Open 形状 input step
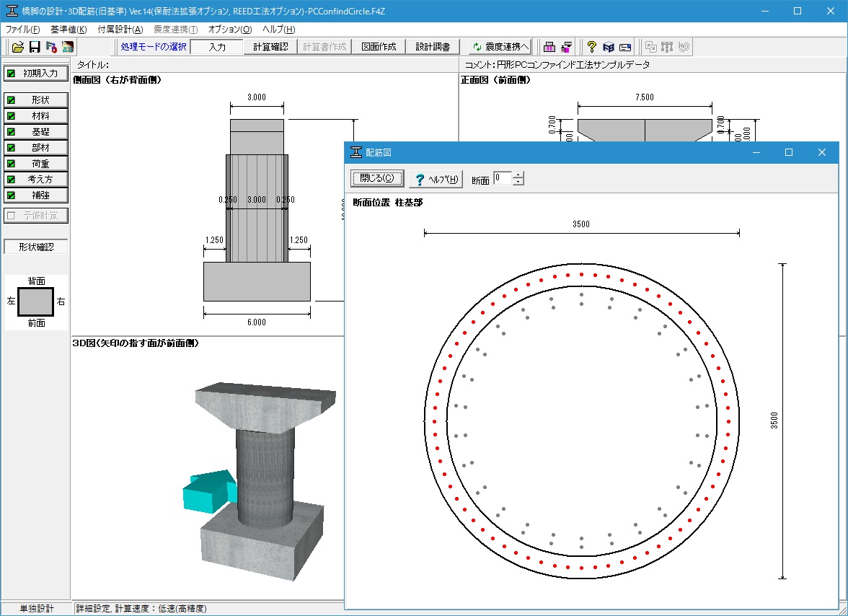The image size is (848, 616). pyautogui.click(x=36, y=100)
